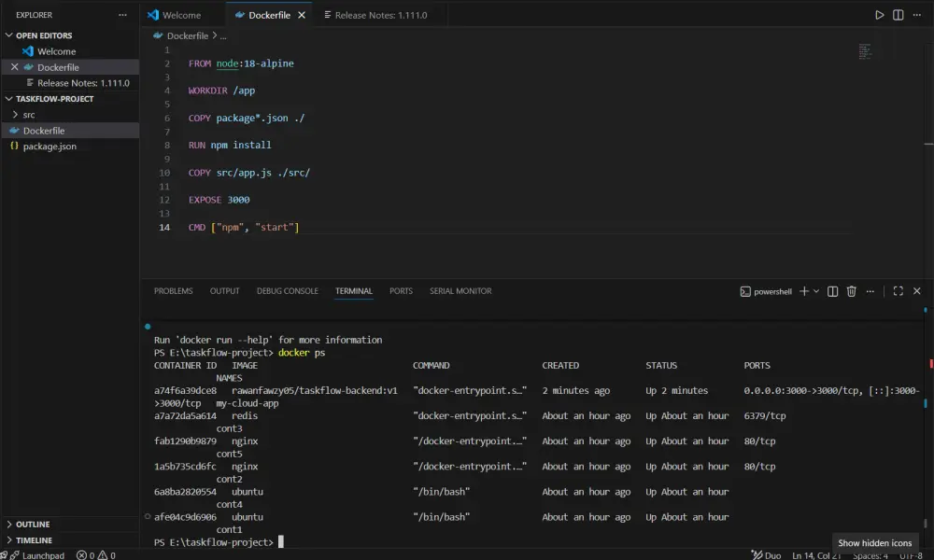Click the 'RUN npm install' code line
The height and width of the screenshot is (560, 934).
[230, 145]
